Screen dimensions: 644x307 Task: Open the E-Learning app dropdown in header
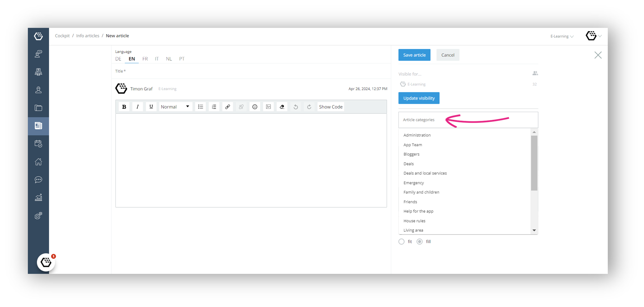tap(562, 36)
